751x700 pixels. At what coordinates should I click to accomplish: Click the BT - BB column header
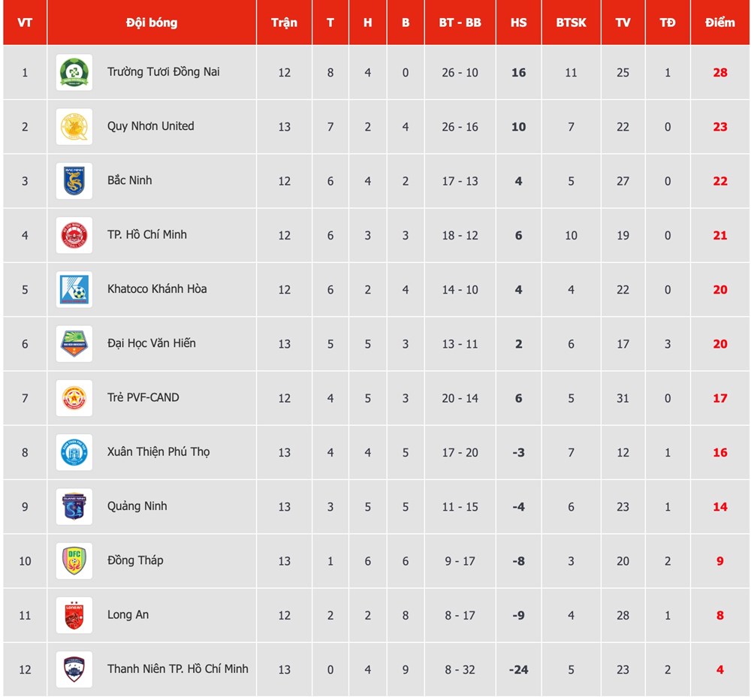460,23
